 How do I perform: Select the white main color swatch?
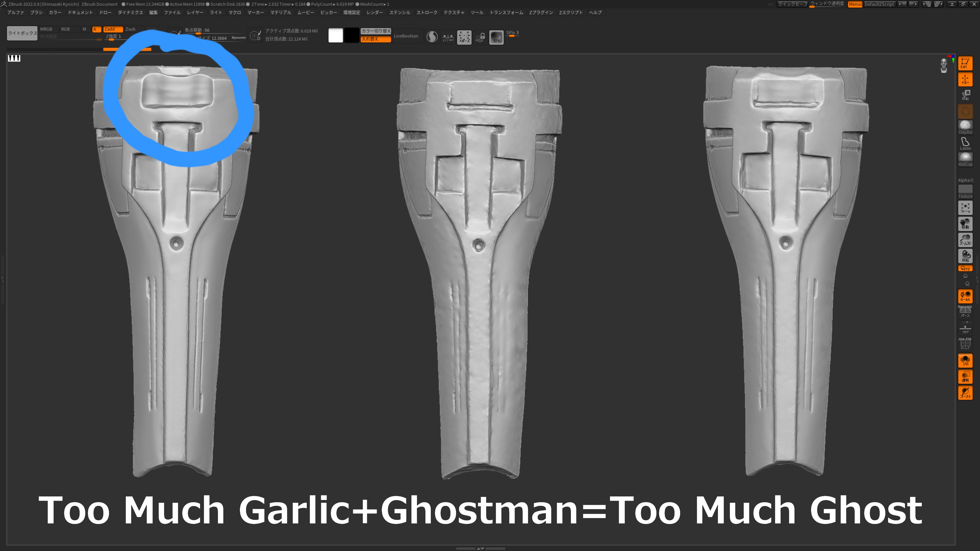pyautogui.click(x=336, y=35)
